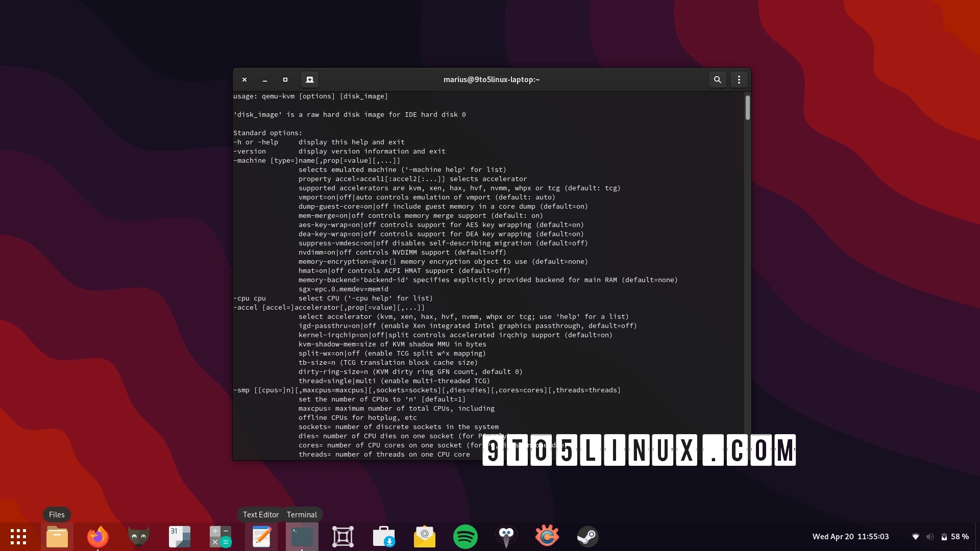Open the Geary mail app

pyautogui.click(x=424, y=537)
